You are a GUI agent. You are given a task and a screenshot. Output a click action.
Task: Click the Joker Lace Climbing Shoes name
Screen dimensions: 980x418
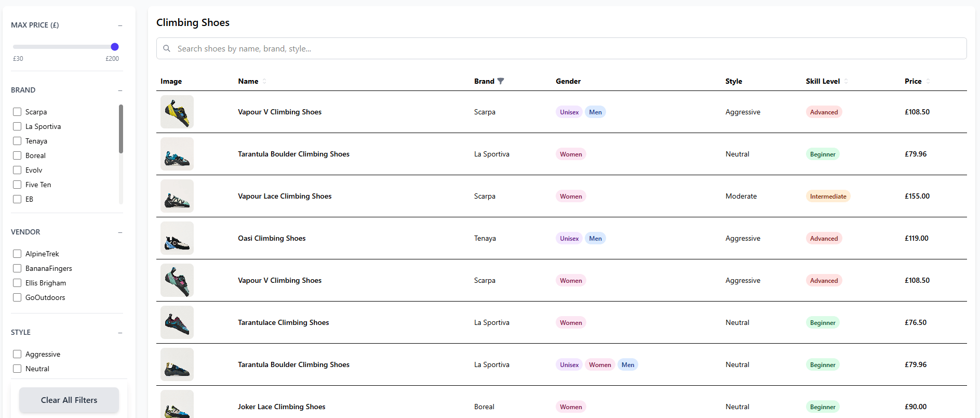(x=281, y=407)
